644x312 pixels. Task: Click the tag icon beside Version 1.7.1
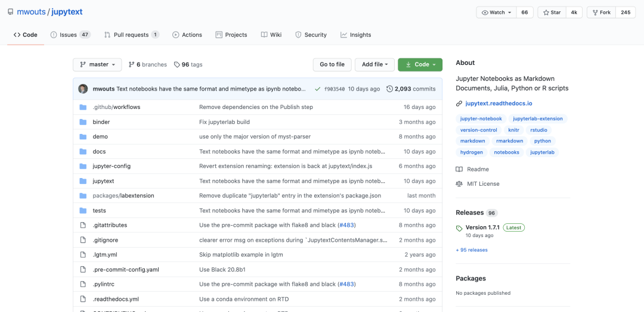point(459,228)
